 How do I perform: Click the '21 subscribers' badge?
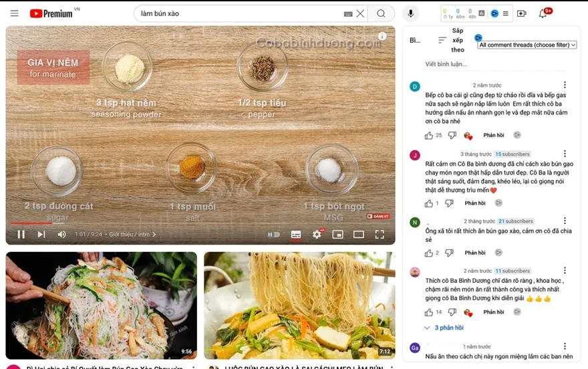tap(516, 221)
